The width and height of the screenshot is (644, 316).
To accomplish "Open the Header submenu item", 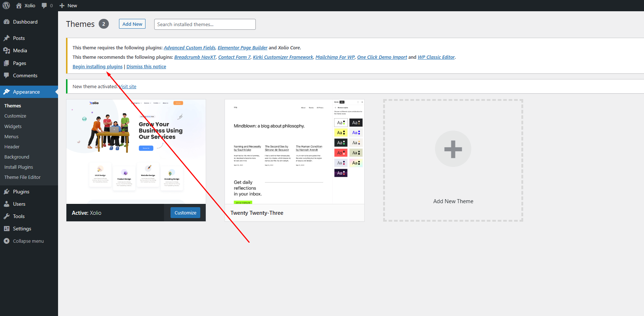I will pos(12,147).
